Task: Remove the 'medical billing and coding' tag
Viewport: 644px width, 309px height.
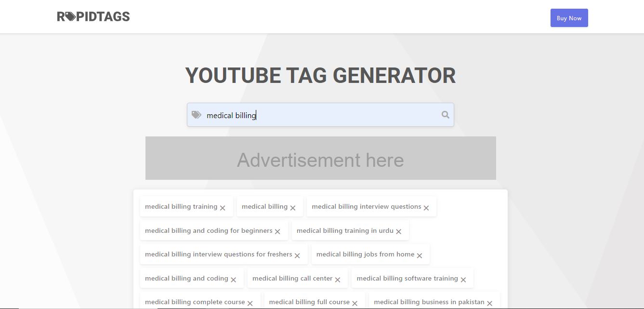Action: point(234,279)
